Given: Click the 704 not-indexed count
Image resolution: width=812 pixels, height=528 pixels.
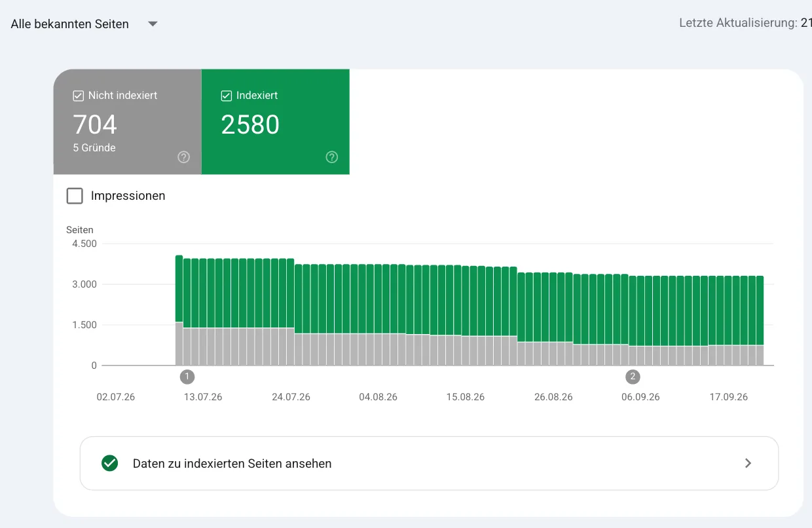Looking at the screenshot, I should point(95,124).
